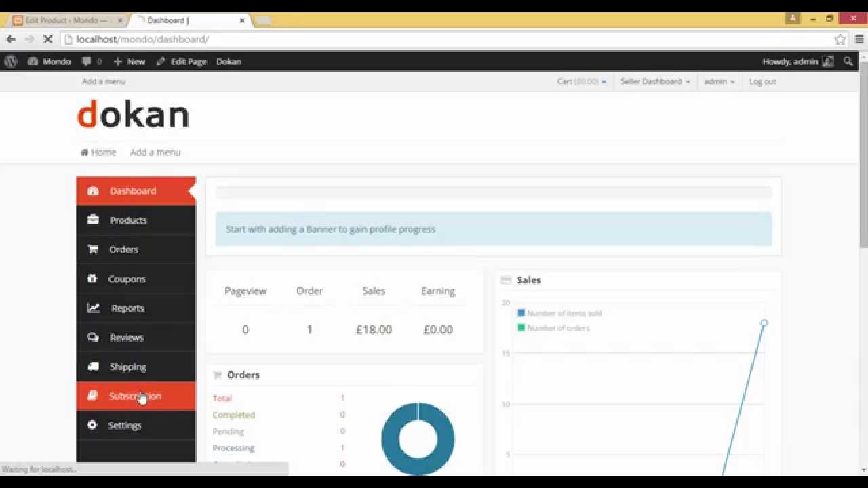The image size is (868, 488).
Task: Click the Processing orders link
Action: [x=233, y=448]
